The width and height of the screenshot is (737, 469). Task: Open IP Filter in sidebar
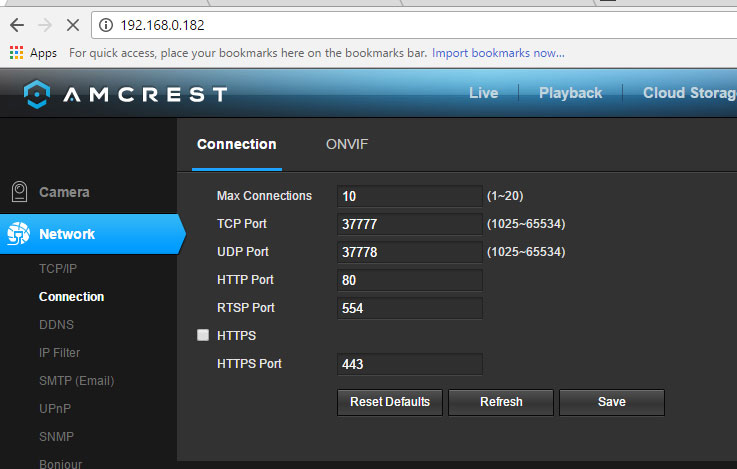click(59, 352)
